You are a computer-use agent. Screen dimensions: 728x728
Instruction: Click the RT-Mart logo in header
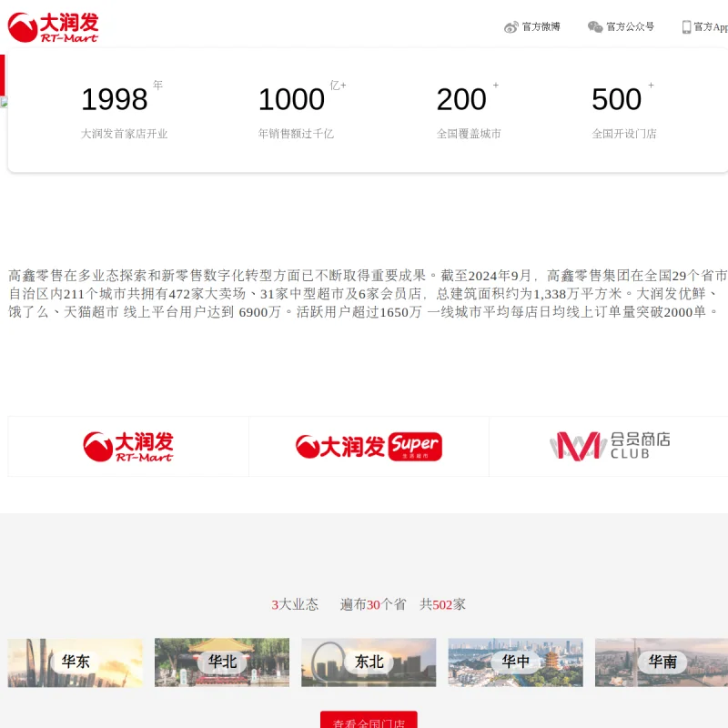pyautogui.click(x=53, y=27)
